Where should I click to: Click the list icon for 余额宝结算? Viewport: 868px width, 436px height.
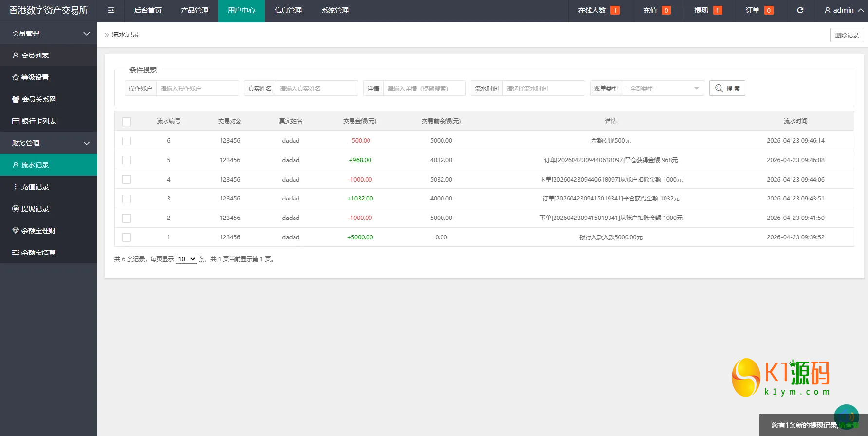[16, 253]
